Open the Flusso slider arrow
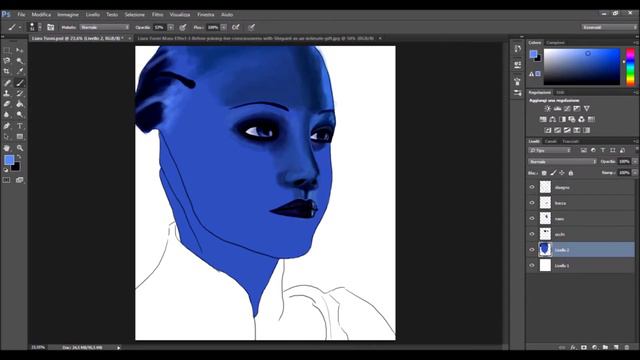This screenshot has height=360, width=640. pyautogui.click(x=224, y=27)
